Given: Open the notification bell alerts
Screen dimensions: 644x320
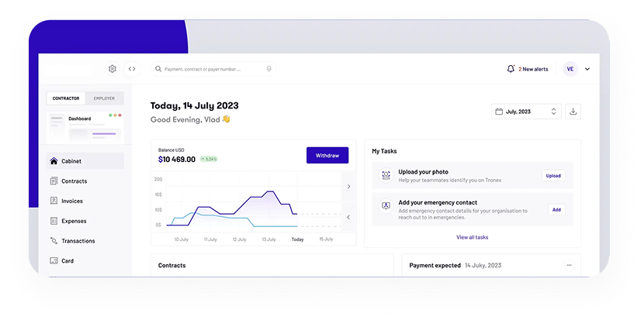Looking at the screenshot, I should (x=511, y=69).
